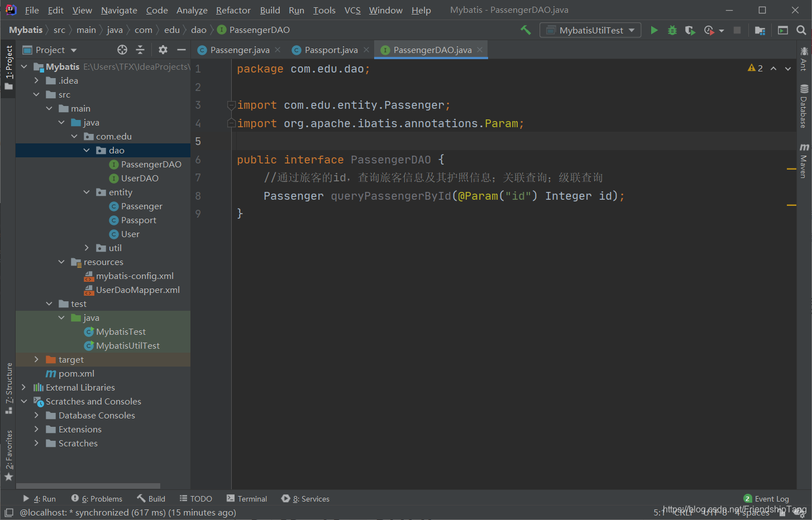Click the profiler run icon
812x520 pixels.
[x=709, y=30]
